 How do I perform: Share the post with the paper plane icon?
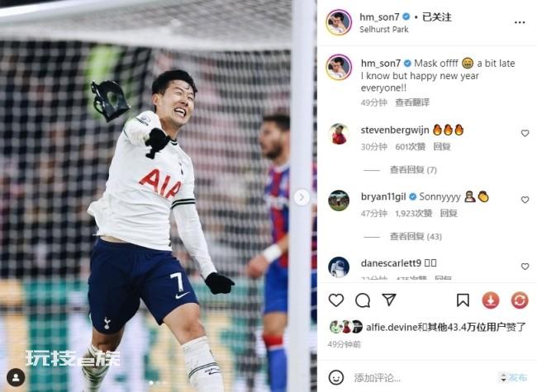click(389, 300)
